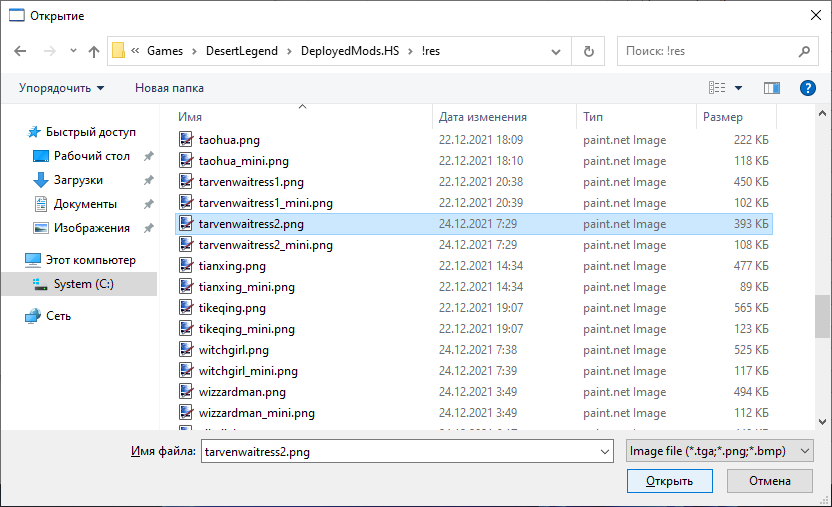
Task: Select file name text wizzardman_mini.png
Action: point(256,413)
